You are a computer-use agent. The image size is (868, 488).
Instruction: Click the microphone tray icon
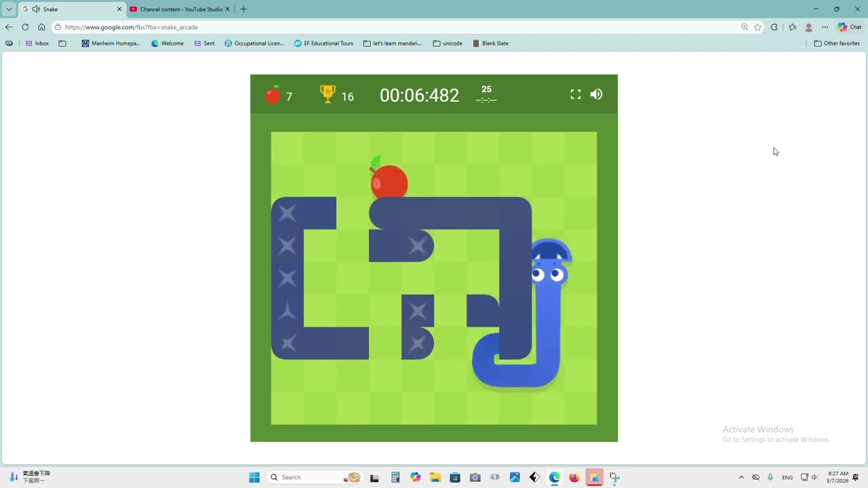770,477
